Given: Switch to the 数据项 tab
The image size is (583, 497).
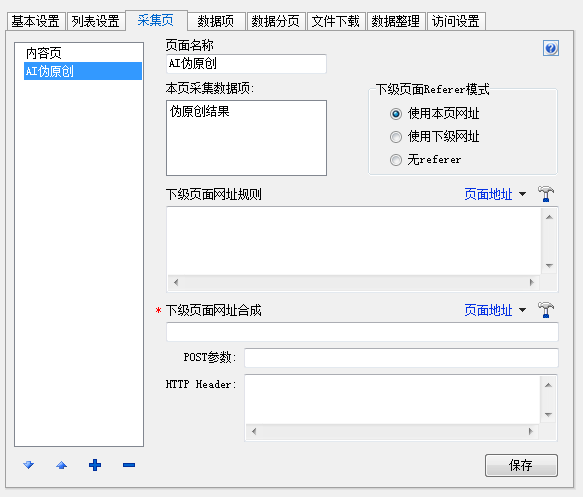Looking at the screenshot, I should tap(216, 21).
